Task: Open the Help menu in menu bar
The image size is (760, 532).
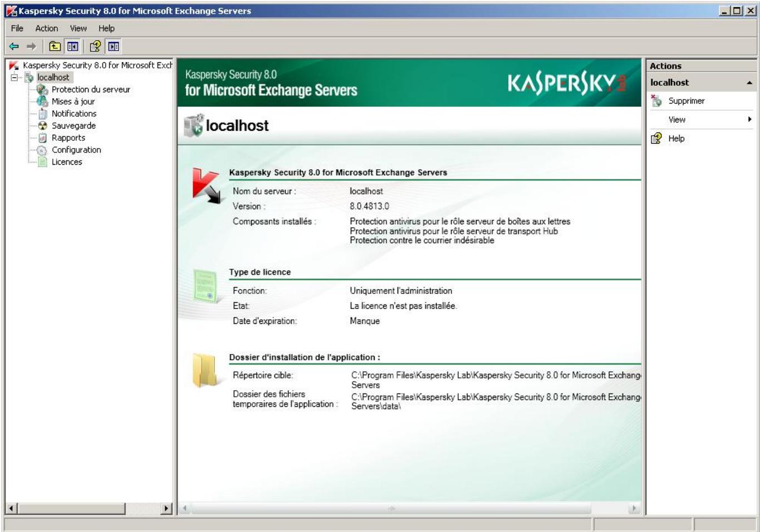Action: tap(106, 28)
